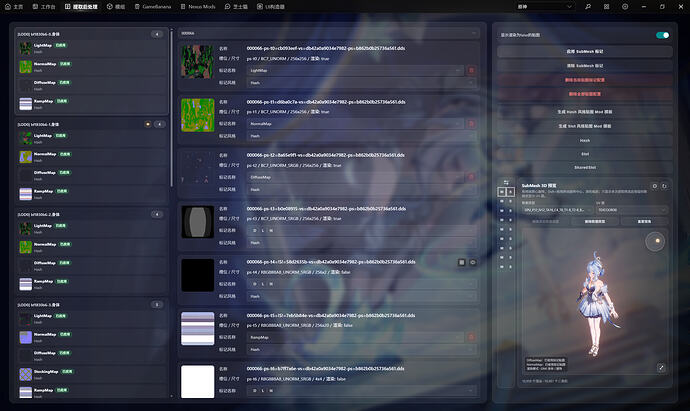Open the top tab left of GameBanana

(x=116, y=7)
